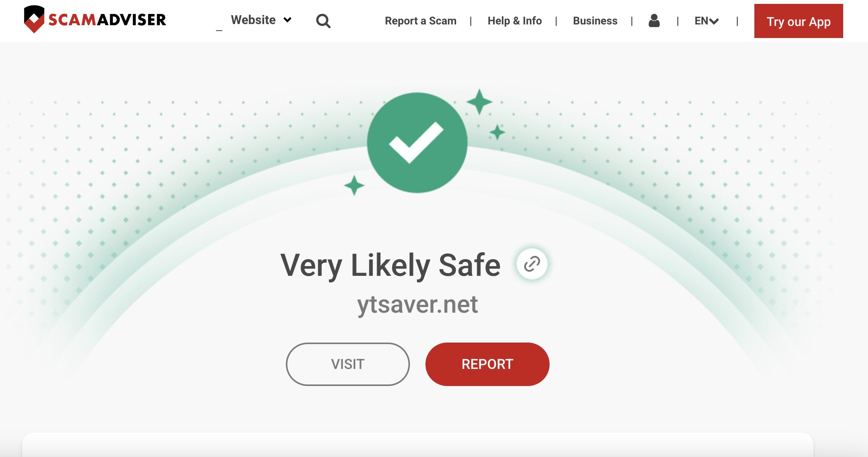This screenshot has width=868, height=457.
Task: Click the Very Likely Safe heading
Action: tap(391, 265)
